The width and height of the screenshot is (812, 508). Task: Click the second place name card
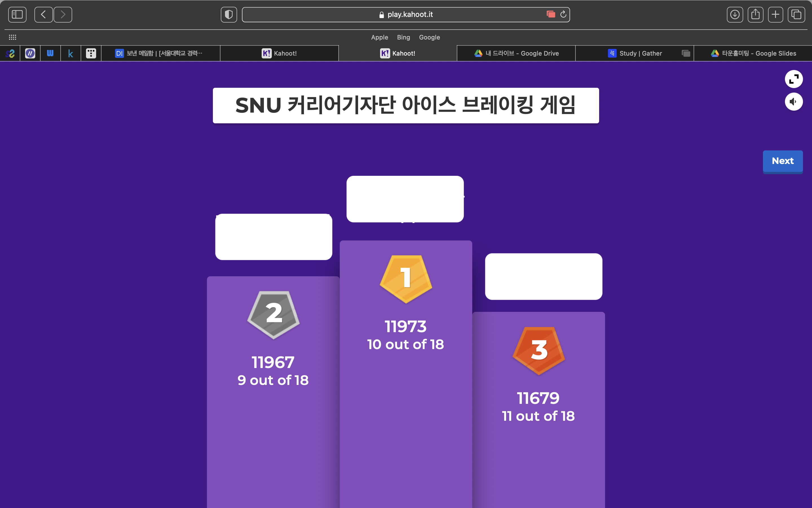point(273,237)
